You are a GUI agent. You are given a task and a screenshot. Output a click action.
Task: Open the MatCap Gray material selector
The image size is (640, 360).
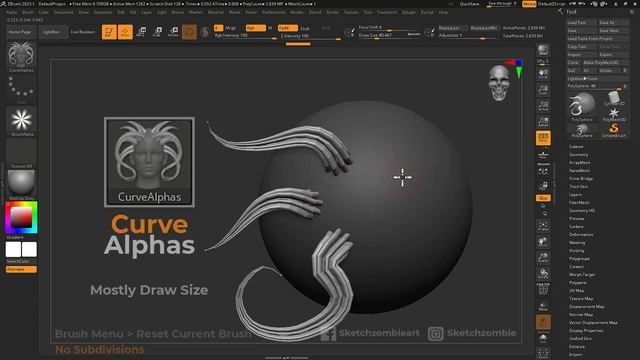pyautogui.click(x=21, y=183)
